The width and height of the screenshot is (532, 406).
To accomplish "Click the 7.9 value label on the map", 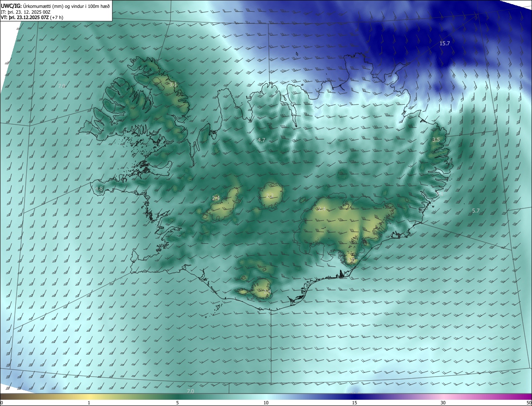I will click(x=62, y=86).
